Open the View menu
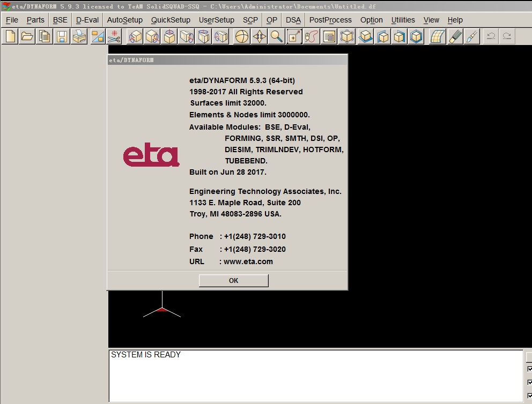Screen dimensions: 532x404 coord(431,20)
